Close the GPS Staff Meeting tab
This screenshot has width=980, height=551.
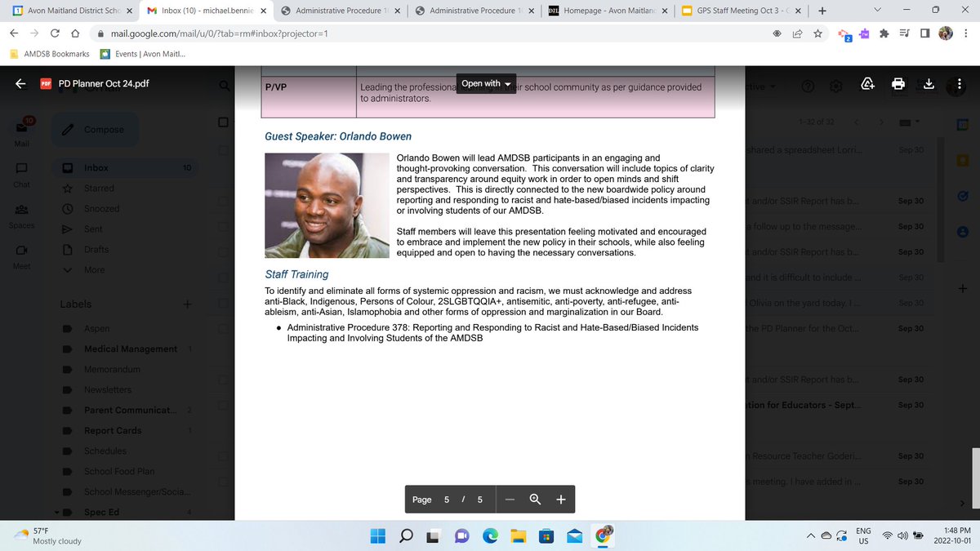click(798, 11)
